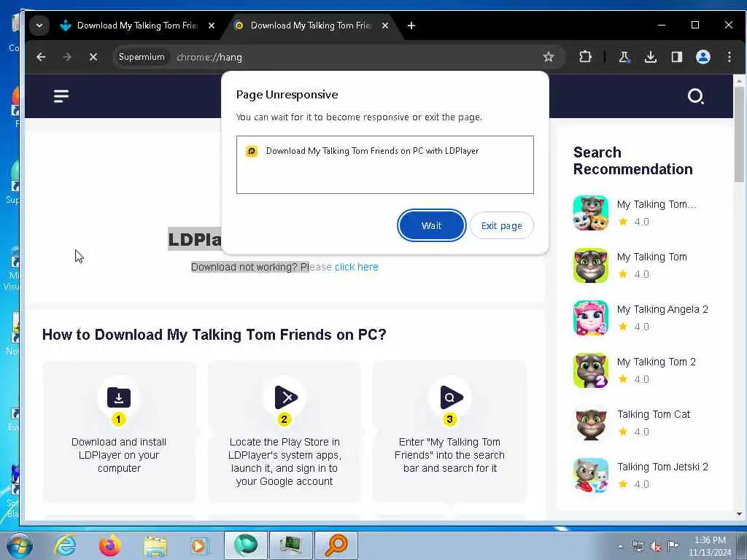This screenshot has width=747, height=560.
Task: Click the 'My Talking Angela 2' title text
Action: 662,309
